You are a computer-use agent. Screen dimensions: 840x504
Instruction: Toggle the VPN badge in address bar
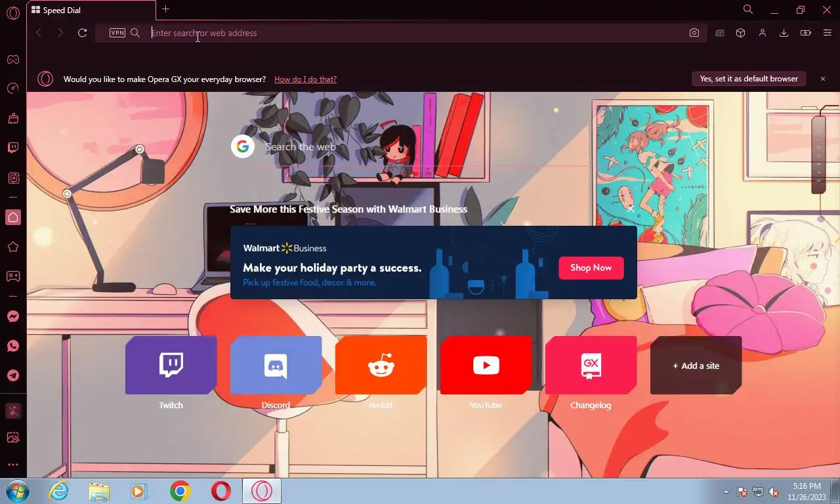117,33
